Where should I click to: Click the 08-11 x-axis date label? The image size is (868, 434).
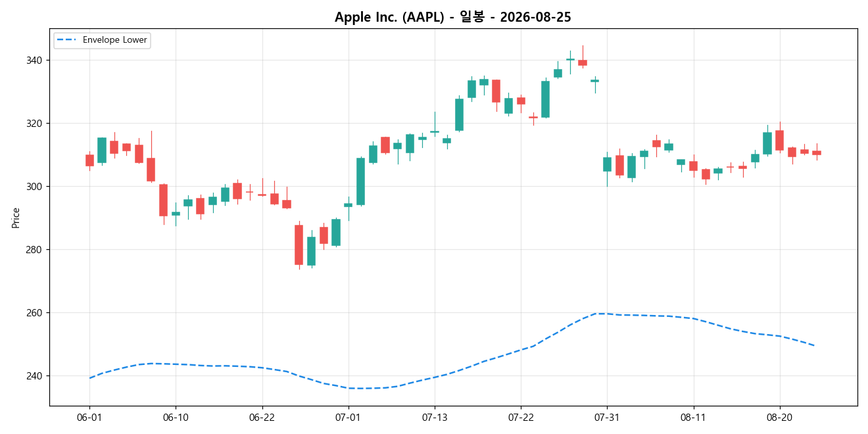(693, 418)
